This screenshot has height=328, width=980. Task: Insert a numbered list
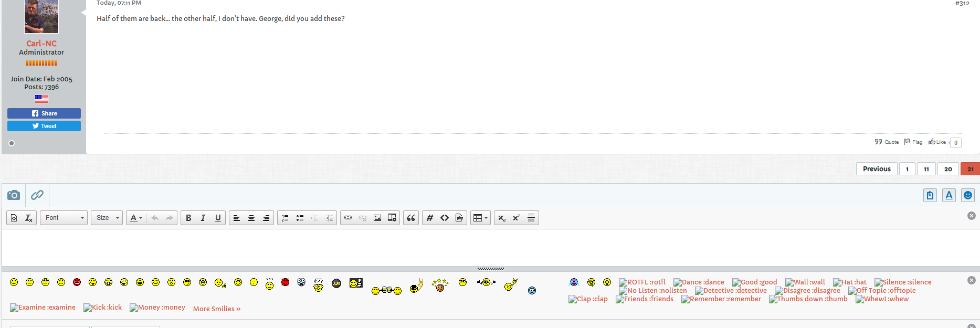pos(285,218)
